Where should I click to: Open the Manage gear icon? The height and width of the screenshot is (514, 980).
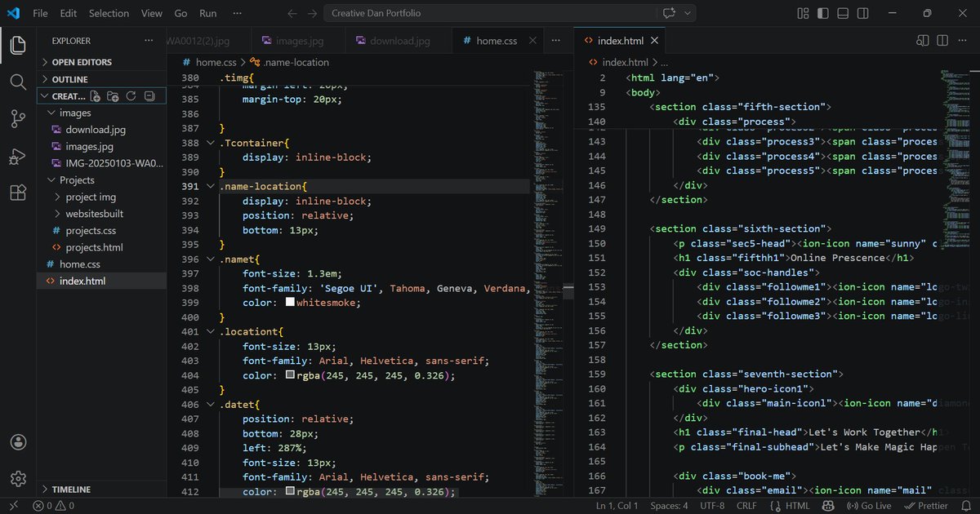tap(18, 479)
